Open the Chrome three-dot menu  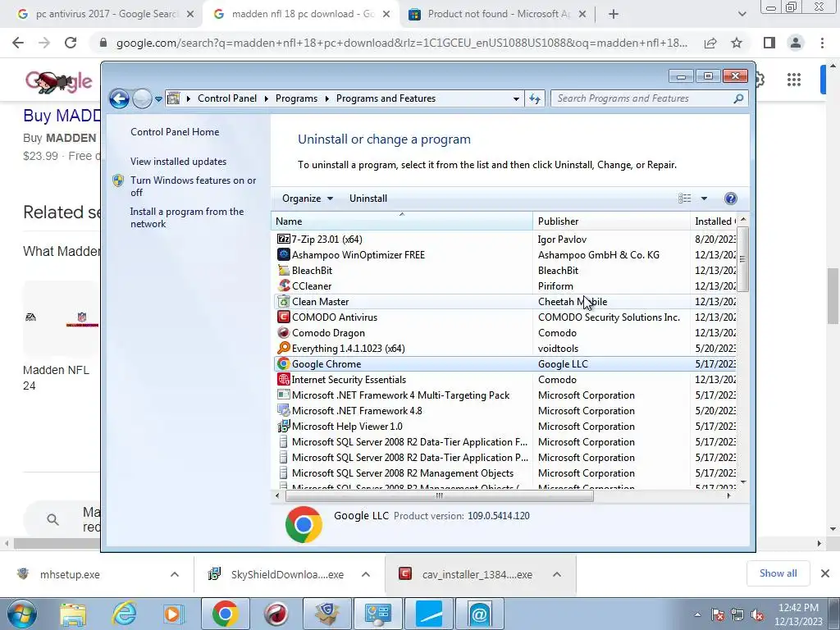[x=822, y=43]
